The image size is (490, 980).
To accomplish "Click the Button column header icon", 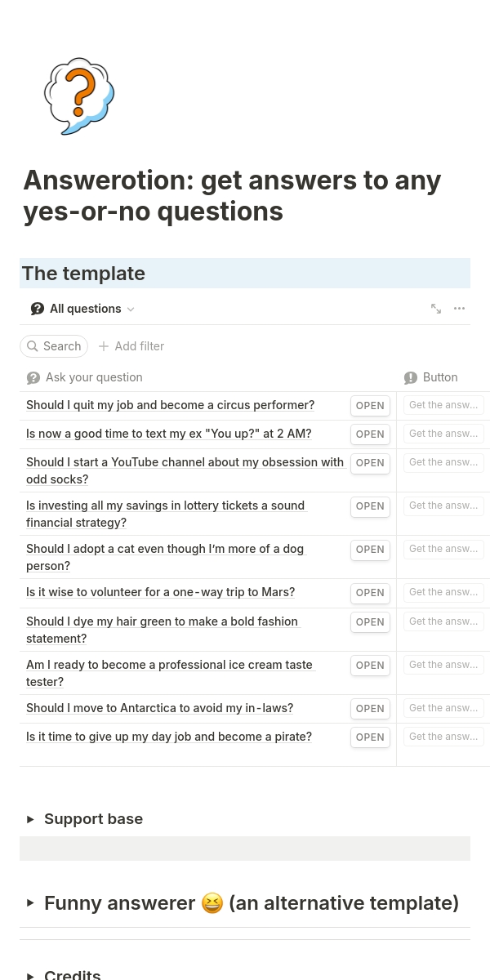I will click(x=411, y=378).
